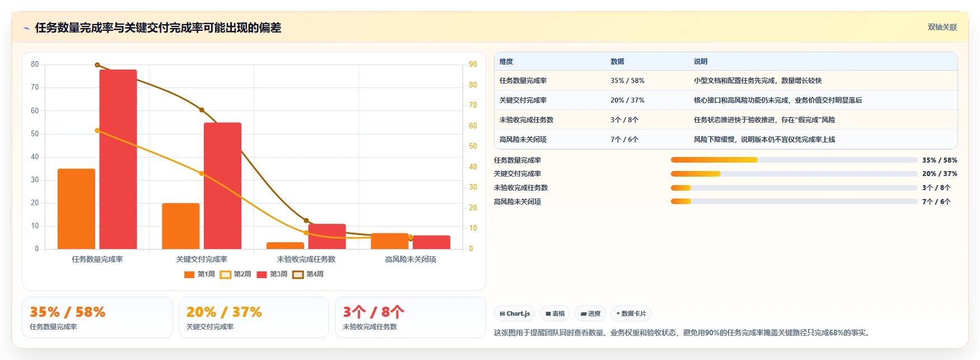The height and width of the screenshot is (360, 980).
Task: Click the red bar in 未验收完成任务数 group
Action: pyautogui.click(x=327, y=237)
